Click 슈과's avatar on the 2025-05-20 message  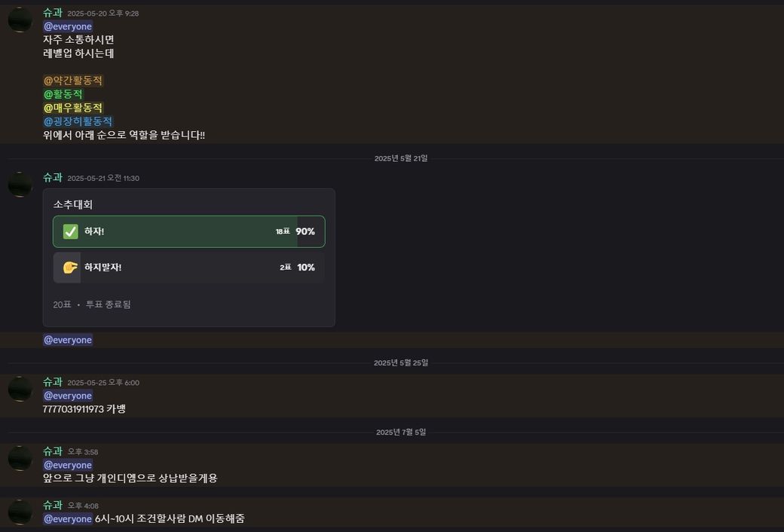click(20, 20)
